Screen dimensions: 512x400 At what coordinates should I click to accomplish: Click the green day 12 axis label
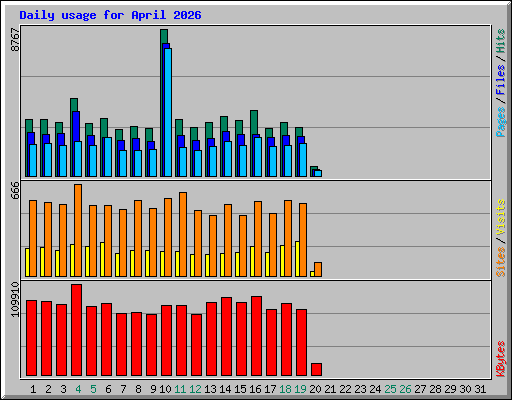point(195,389)
